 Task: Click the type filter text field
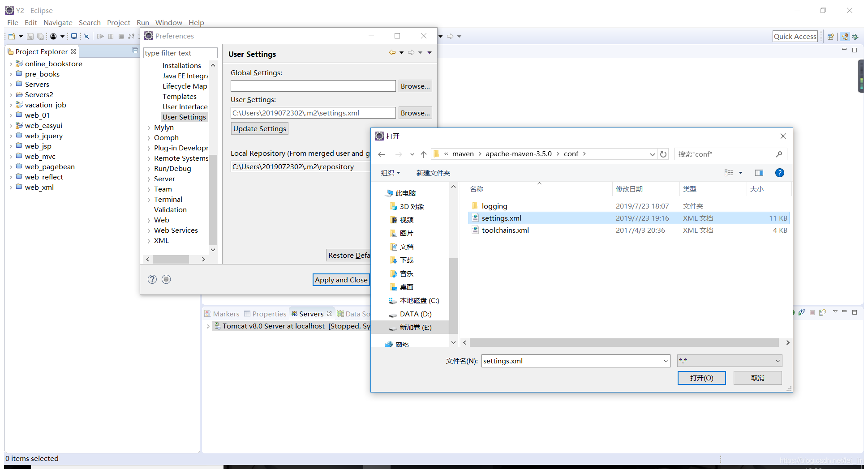(x=180, y=53)
